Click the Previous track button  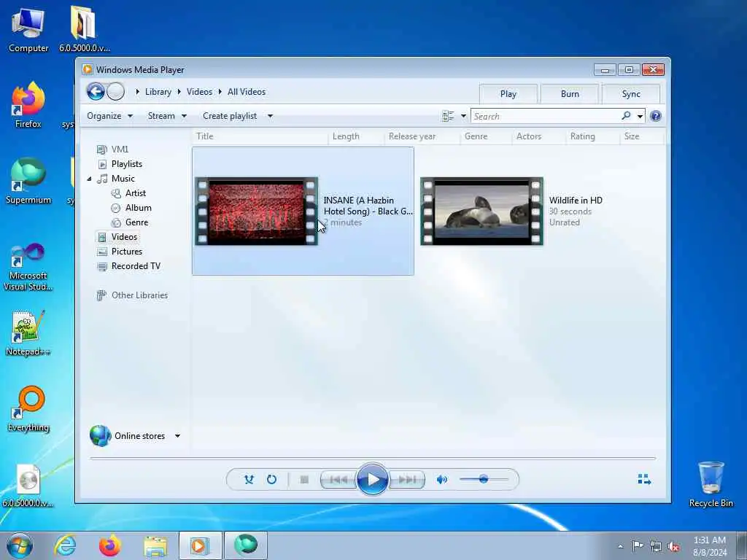coord(338,480)
